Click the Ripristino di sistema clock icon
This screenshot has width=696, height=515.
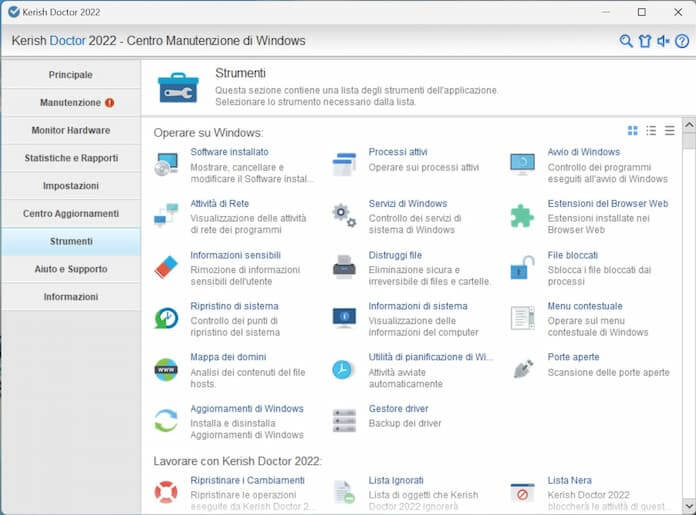[166, 318]
